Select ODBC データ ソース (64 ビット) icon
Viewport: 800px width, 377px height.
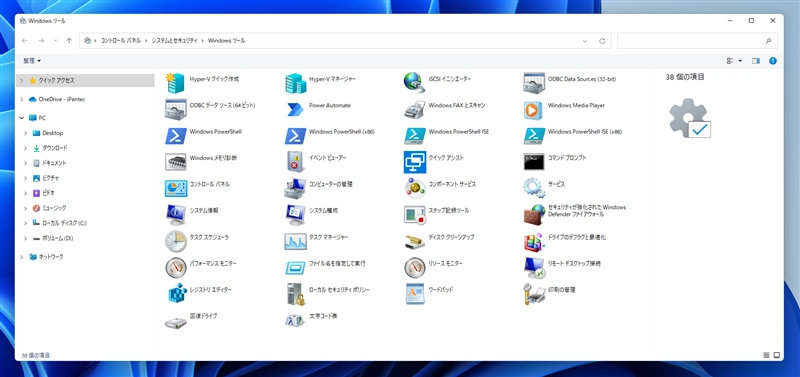[175, 109]
